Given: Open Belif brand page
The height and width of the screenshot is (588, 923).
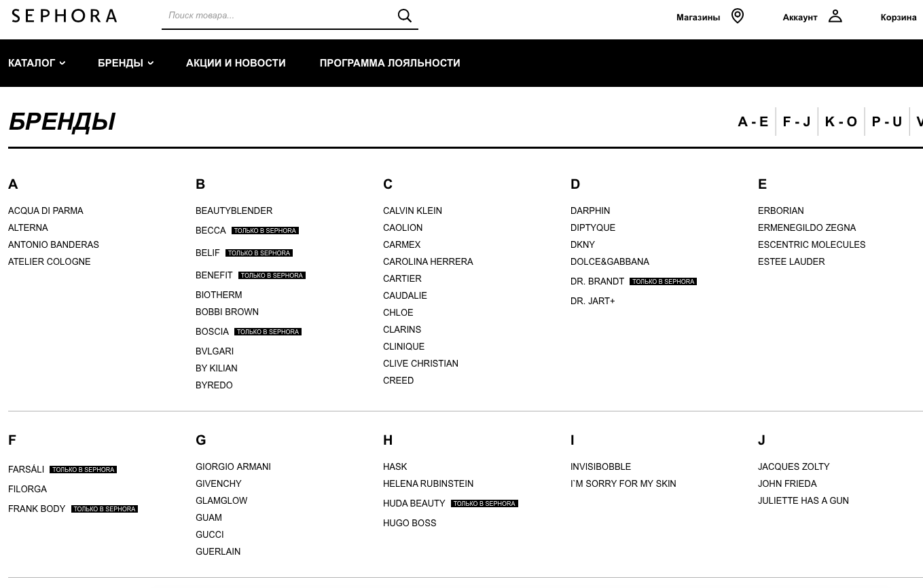Looking at the screenshot, I should click(x=208, y=253).
